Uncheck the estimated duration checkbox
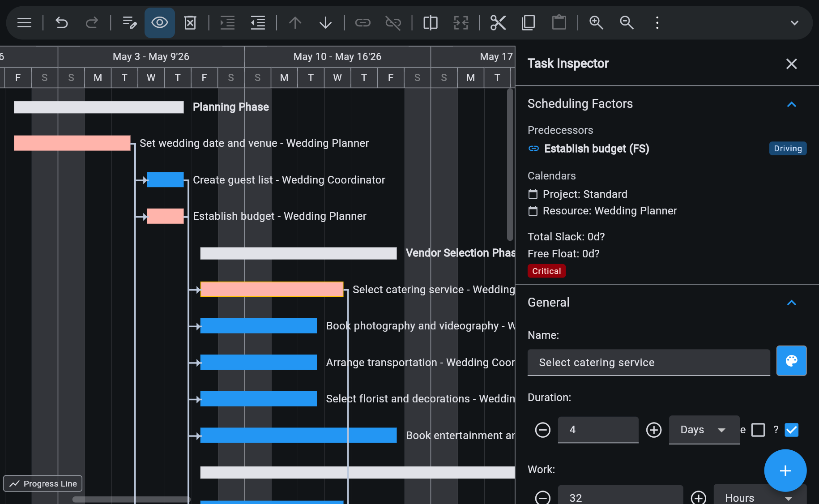 pos(791,430)
